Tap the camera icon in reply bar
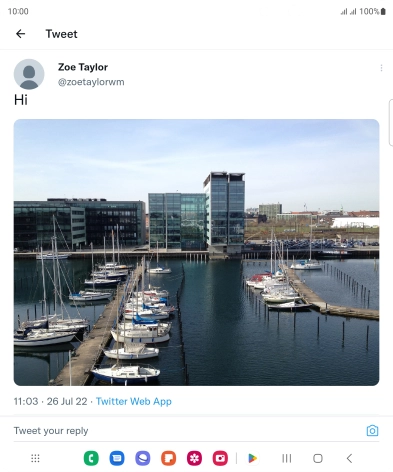The height and width of the screenshot is (472, 393). [x=372, y=431]
